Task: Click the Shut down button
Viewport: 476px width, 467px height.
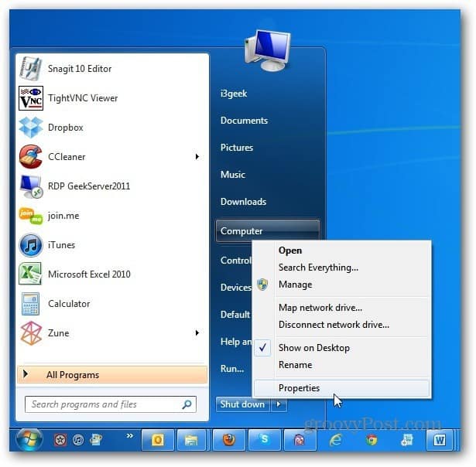Action: pos(242,404)
